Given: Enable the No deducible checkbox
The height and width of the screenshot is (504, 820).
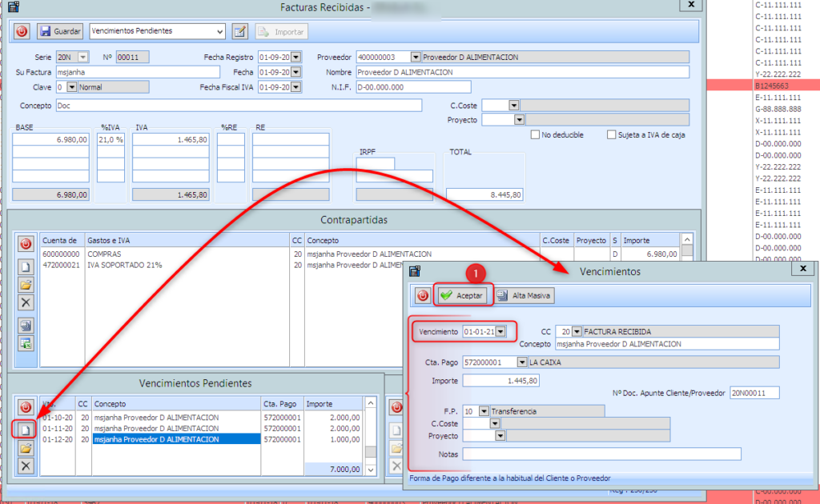Looking at the screenshot, I should [535, 134].
